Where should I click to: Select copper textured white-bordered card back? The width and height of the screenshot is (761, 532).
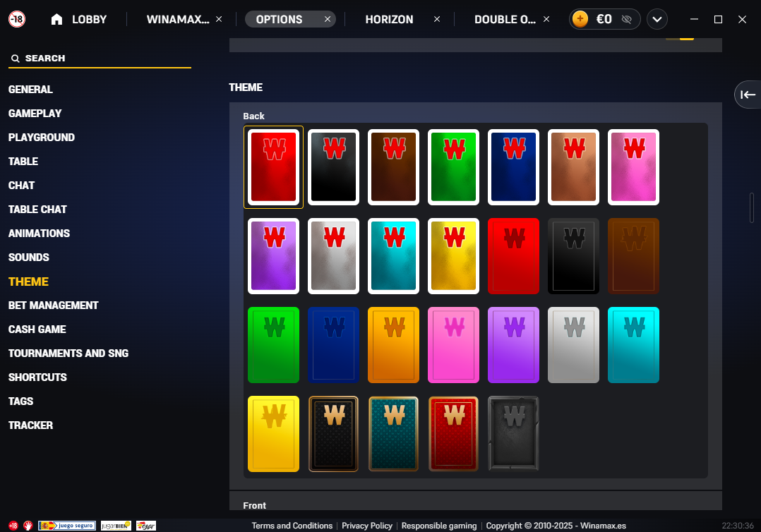[574, 167]
